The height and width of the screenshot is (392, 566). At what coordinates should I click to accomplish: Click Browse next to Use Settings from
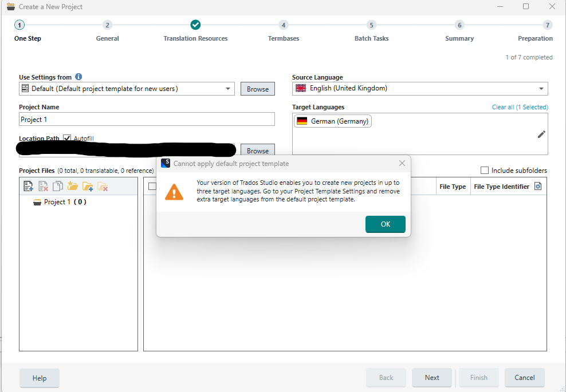(x=258, y=89)
